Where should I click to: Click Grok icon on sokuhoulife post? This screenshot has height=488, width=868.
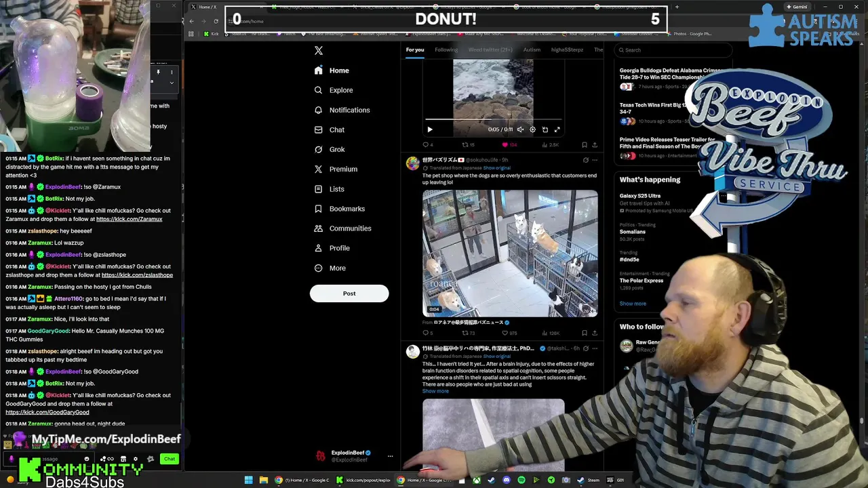pyautogui.click(x=585, y=160)
